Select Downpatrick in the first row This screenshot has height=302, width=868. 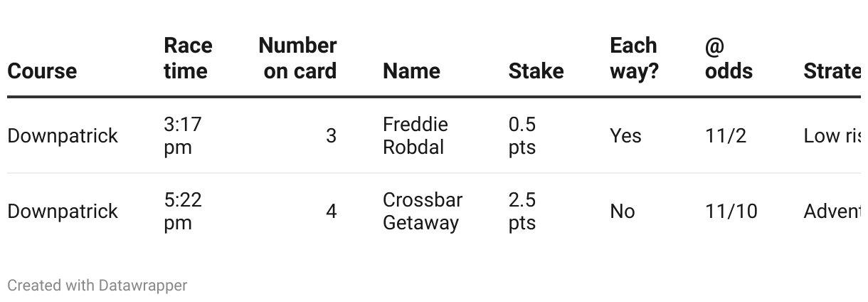point(63,136)
